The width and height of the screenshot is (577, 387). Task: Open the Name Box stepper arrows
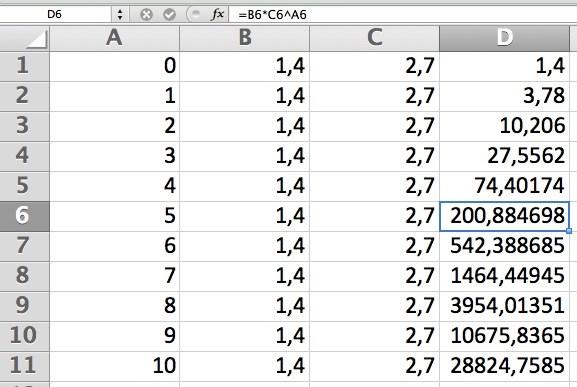tap(120, 15)
